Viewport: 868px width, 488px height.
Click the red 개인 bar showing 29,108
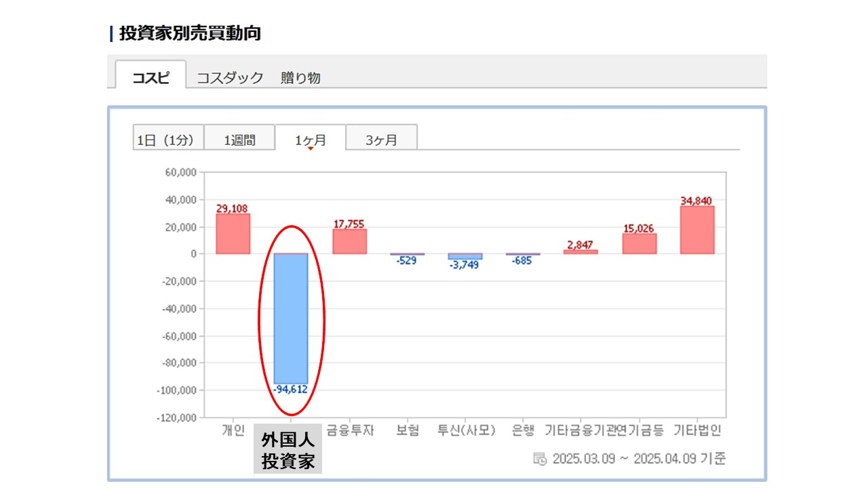coord(233,234)
